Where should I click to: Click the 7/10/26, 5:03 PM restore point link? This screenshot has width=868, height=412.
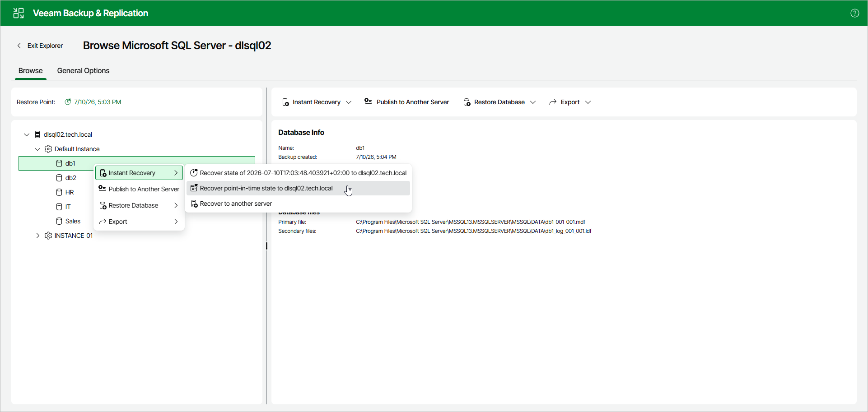coord(98,102)
